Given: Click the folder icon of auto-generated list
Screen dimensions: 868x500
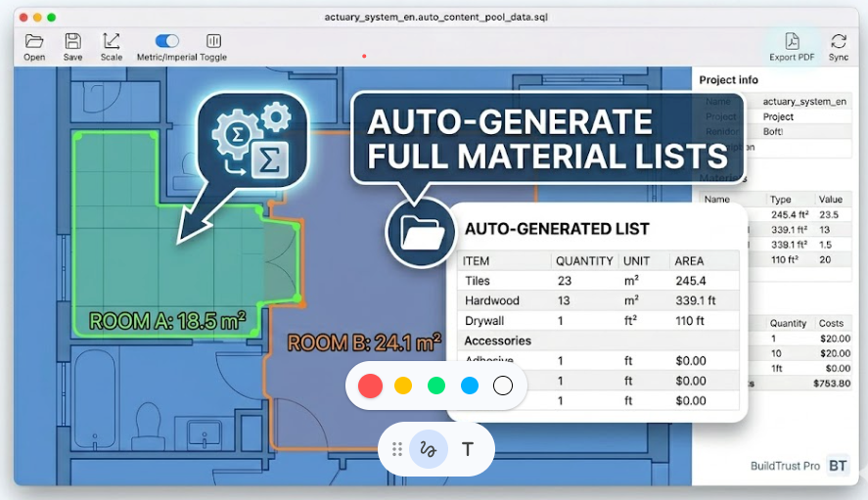Looking at the screenshot, I should pos(421,232).
